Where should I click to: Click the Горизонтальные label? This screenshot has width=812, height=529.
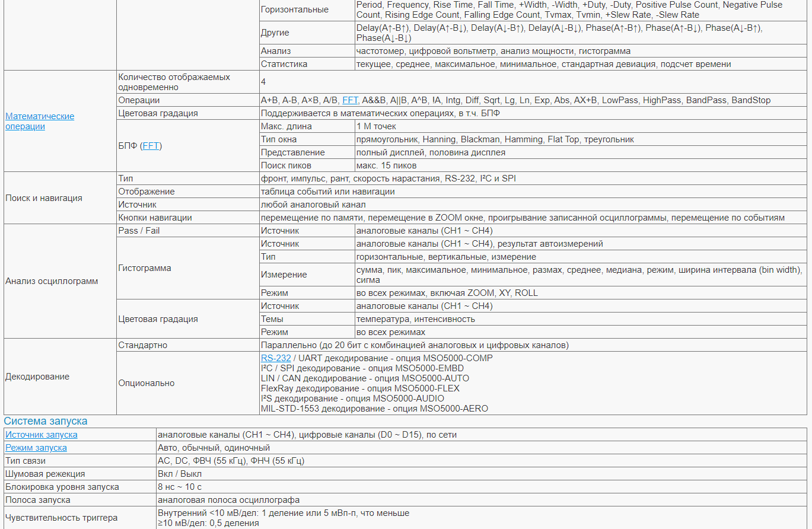pyautogui.click(x=295, y=9)
